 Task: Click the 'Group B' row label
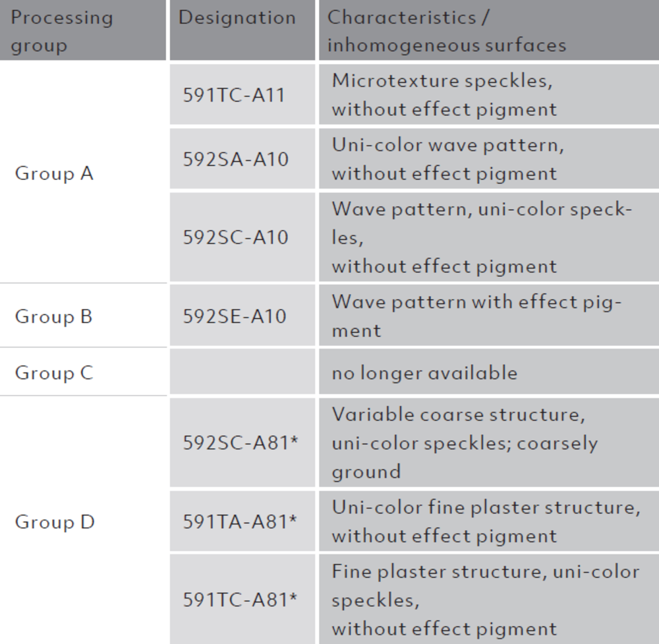click(54, 316)
